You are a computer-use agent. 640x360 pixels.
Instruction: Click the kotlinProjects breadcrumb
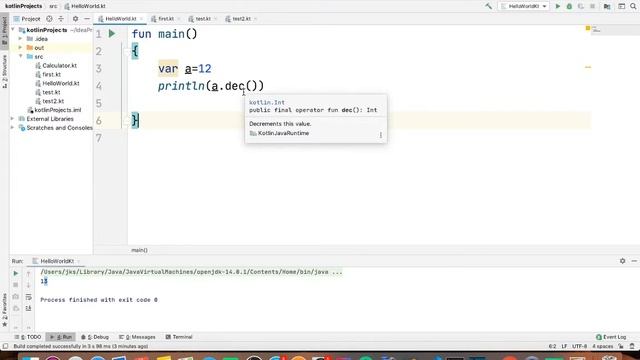point(23,6)
